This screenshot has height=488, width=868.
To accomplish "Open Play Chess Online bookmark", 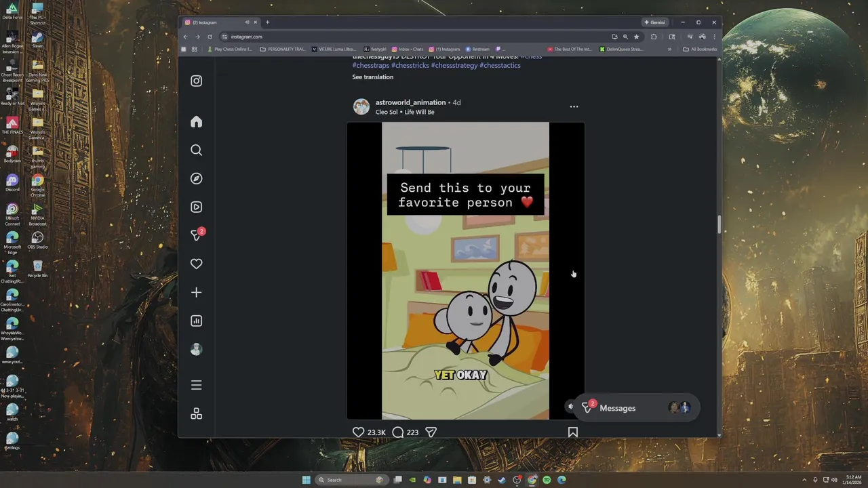I will [x=230, y=49].
